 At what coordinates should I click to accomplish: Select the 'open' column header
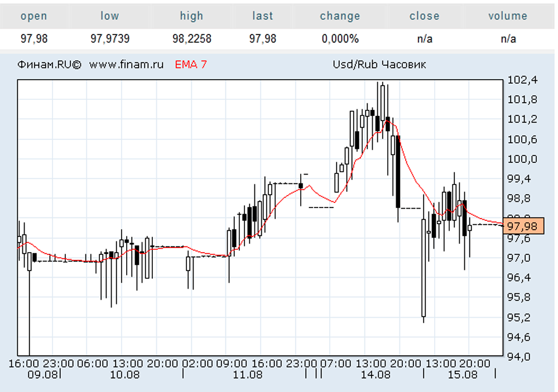pyautogui.click(x=34, y=16)
